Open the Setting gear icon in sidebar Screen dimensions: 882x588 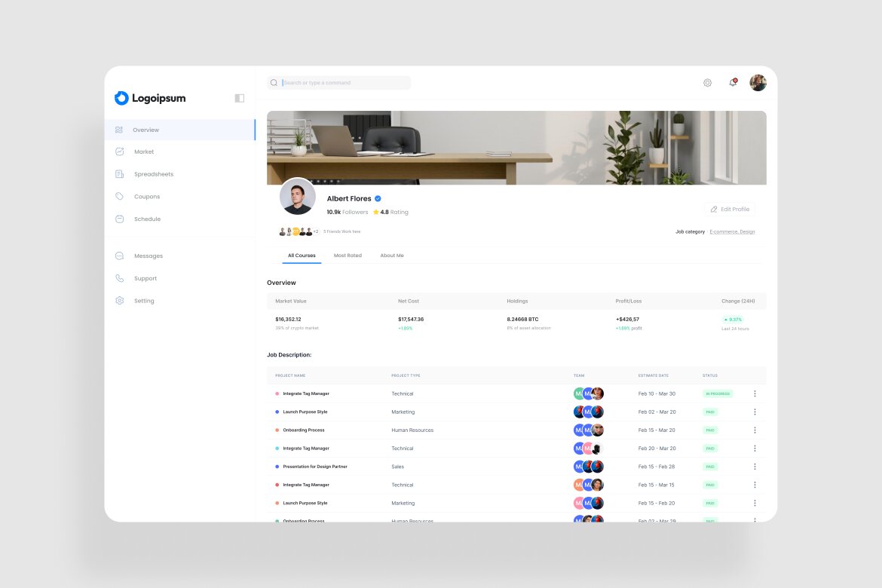(x=118, y=300)
